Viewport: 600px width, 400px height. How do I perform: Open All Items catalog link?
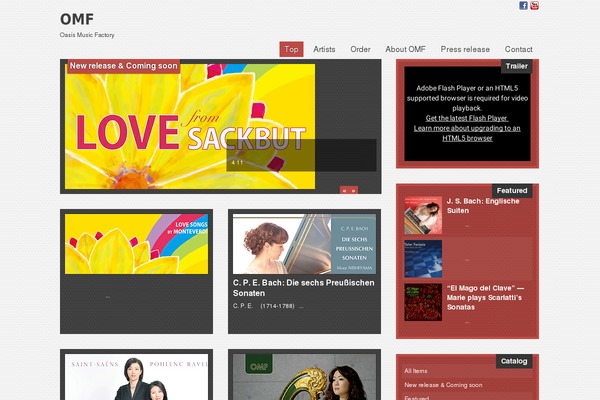click(x=416, y=371)
